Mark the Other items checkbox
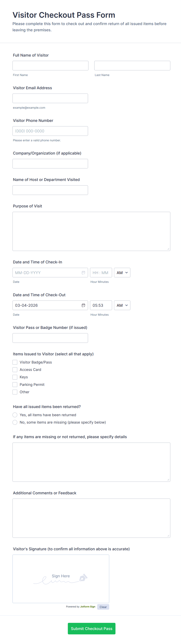 click(x=15, y=392)
